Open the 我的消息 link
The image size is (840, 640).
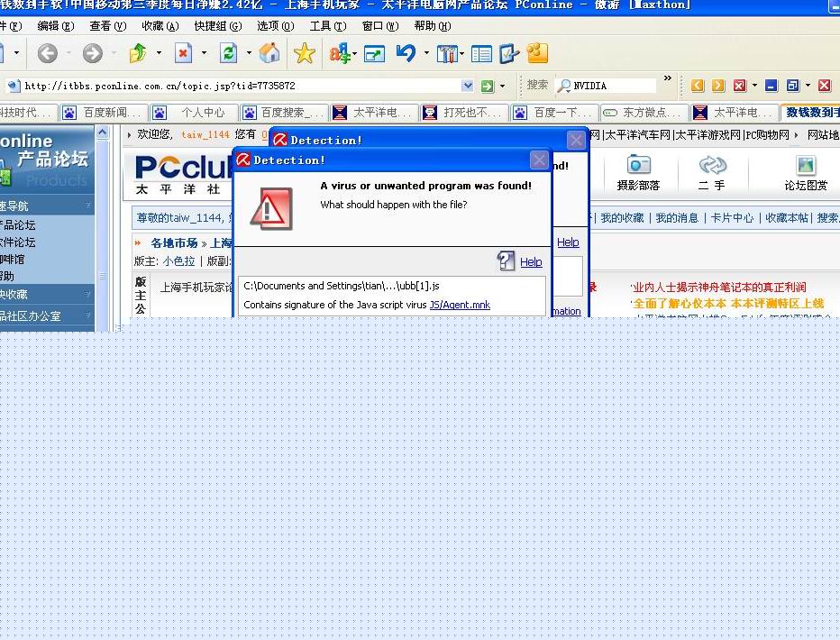tap(677, 218)
